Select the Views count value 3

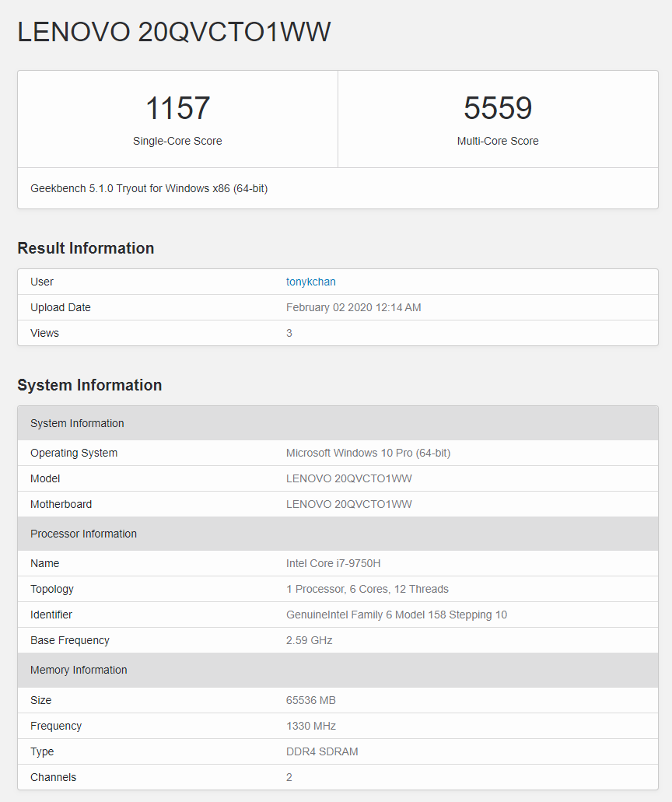pos(289,333)
